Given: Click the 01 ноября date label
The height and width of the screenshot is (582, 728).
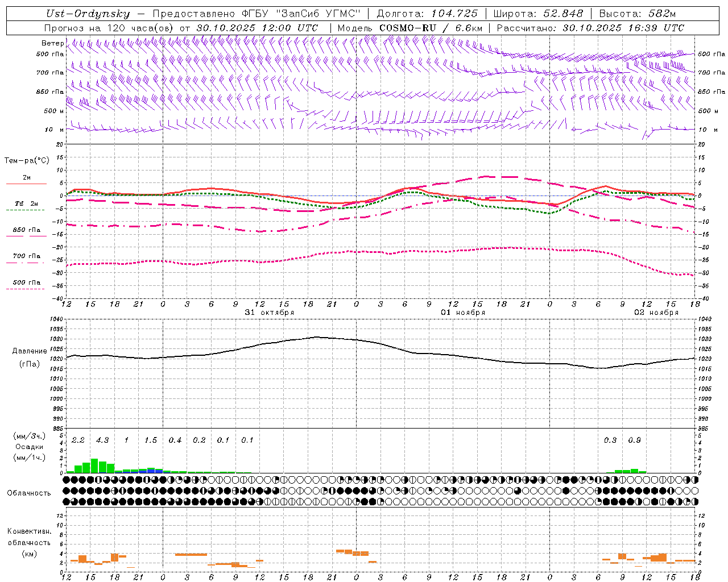Looking at the screenshot, I should 463,313.
